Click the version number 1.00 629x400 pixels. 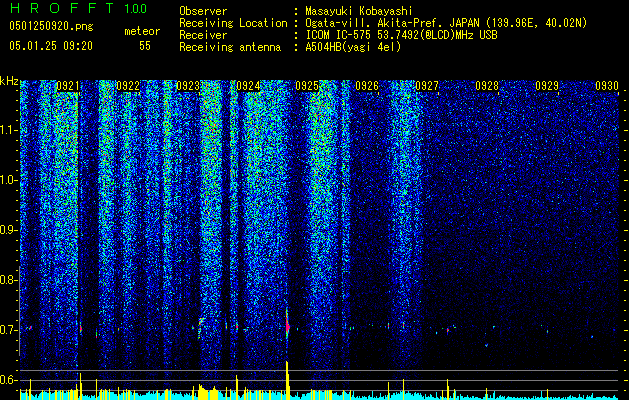(x=136, y=8)
